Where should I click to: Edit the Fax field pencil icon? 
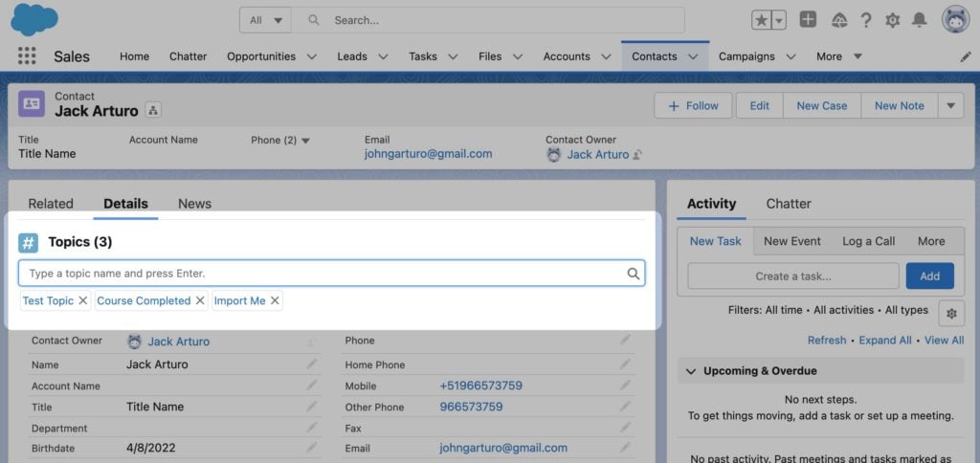tap(625, 428)
